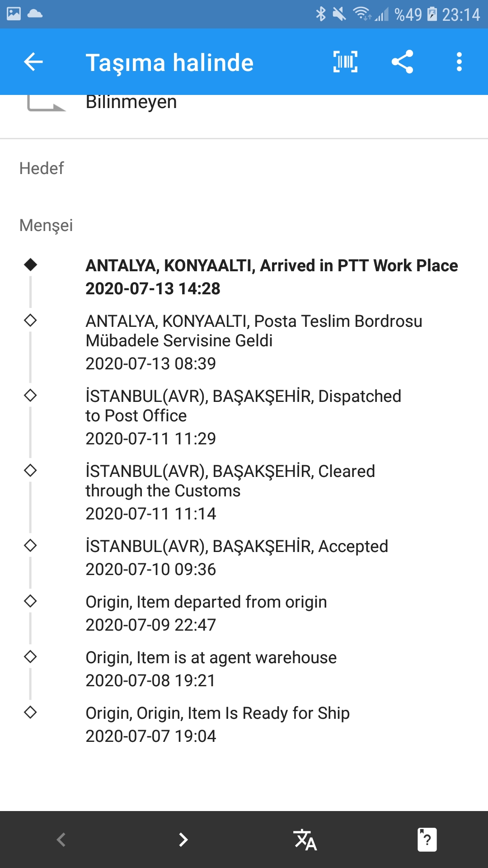Image resolution: width=488 pixels, height=868 pixels.
Task: Tap the Menşei section label
Action: (x=46, y=225)
